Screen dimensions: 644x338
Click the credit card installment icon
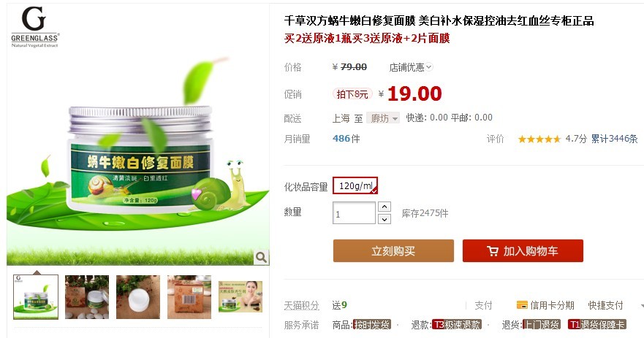point(522,304)
